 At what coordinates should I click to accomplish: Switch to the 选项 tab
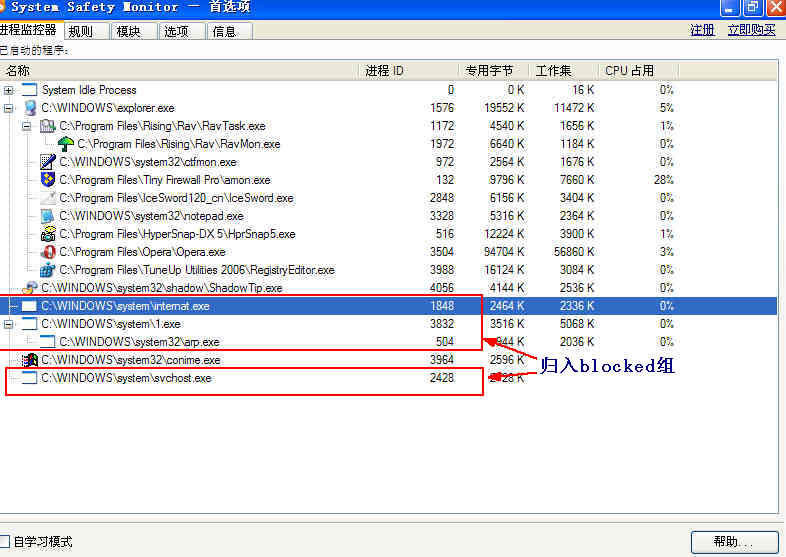tap(182, 32)
